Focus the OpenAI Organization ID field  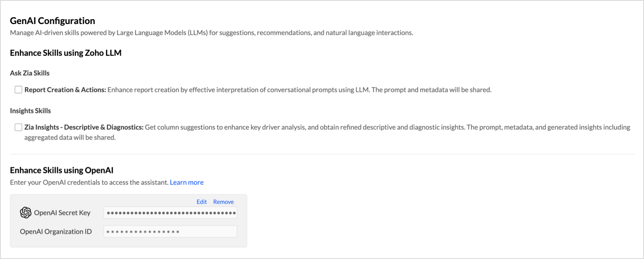click(x=170, y=232)
